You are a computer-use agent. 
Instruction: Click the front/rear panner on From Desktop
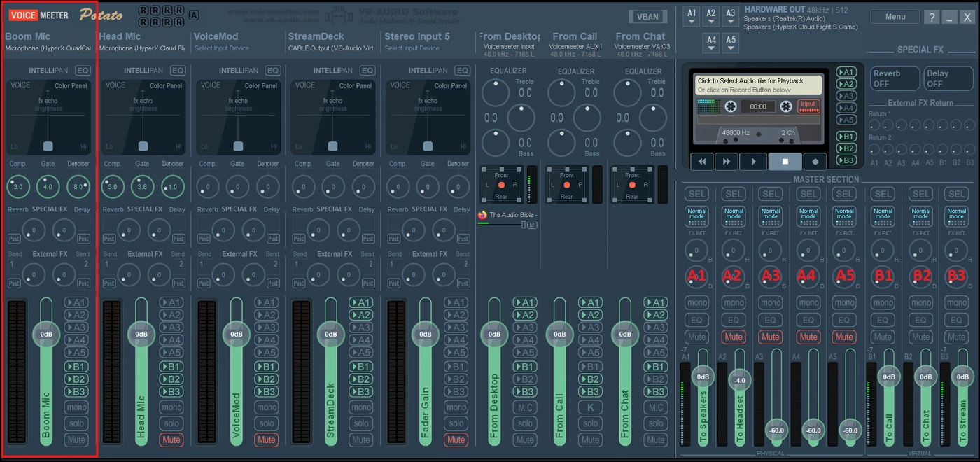tap(501, 185)
